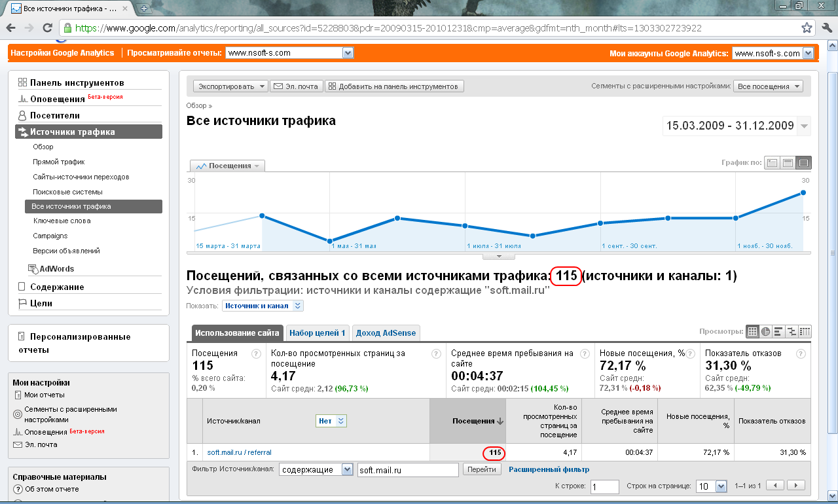
Task: Open the Нет secondary dimension dropdown
Action: click(331, 421)
